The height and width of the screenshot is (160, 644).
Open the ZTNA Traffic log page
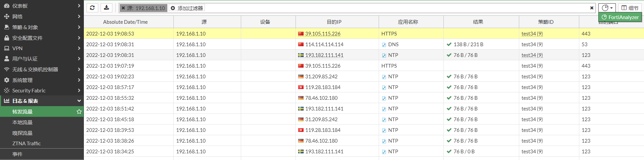26,143
